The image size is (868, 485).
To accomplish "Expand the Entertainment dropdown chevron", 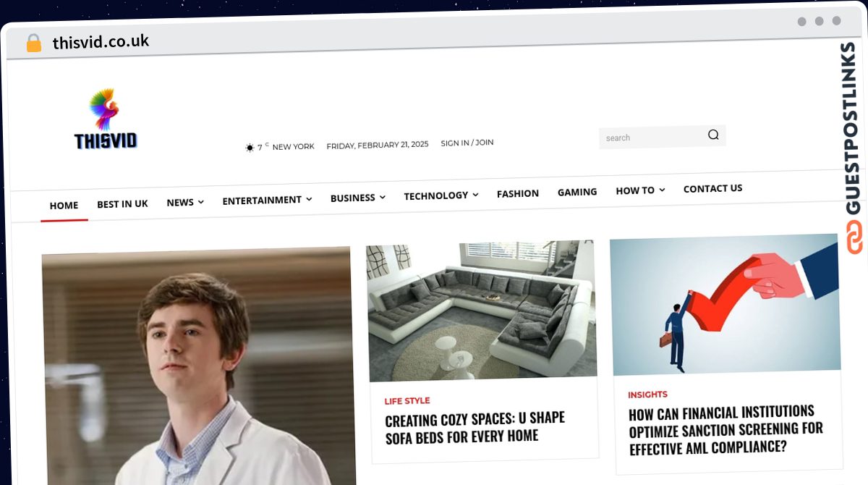I will (x=309, y=199).
